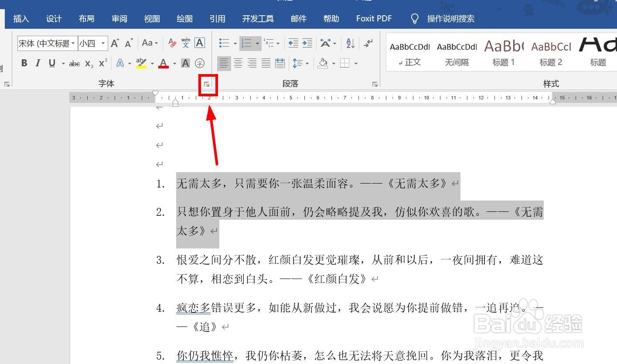Switch to the 邮件 ribbon tab
The width and height of the screenshot is (617, 364).
298,18
